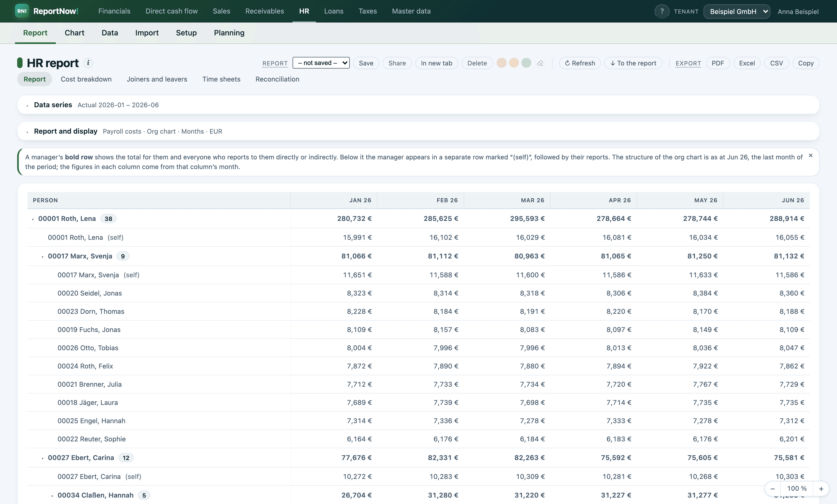This screenshot has height=504, width=837.
Task: Expand the Report and display panel
Action: pos(418,131)
